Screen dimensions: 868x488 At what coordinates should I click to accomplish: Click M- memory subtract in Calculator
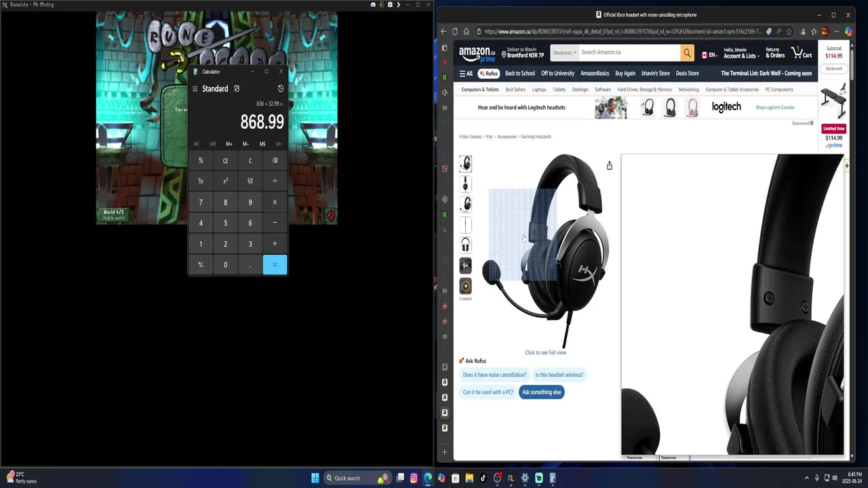coord(245,144)
